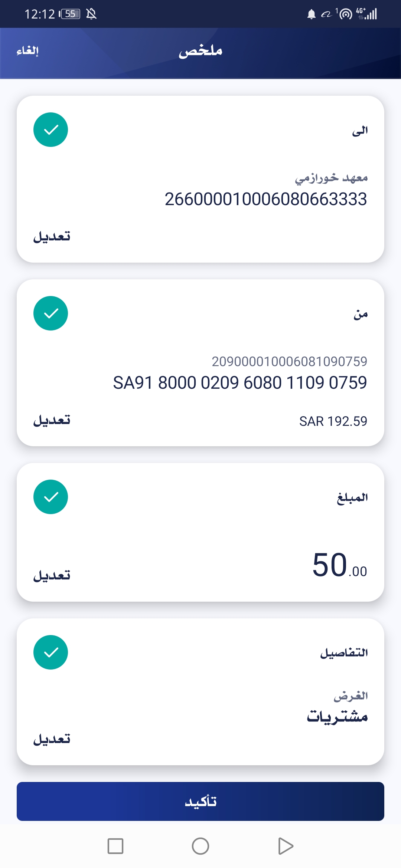401x868 pixels.
Task: Tap the green checkmark on the source account (من) card
Action: coord(51,313)
